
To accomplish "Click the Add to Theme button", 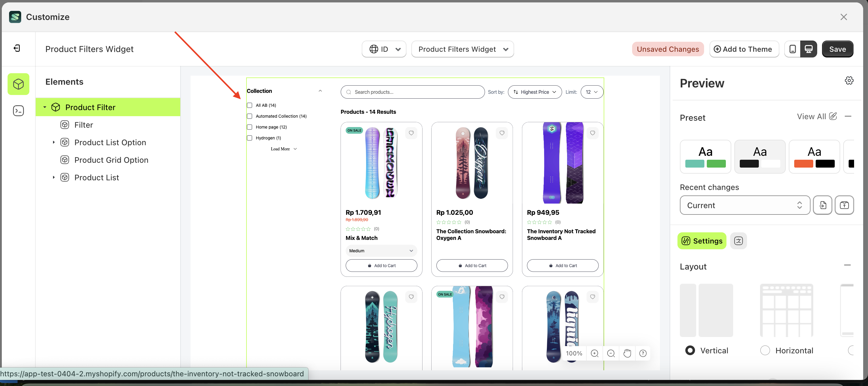I will 744,49.
